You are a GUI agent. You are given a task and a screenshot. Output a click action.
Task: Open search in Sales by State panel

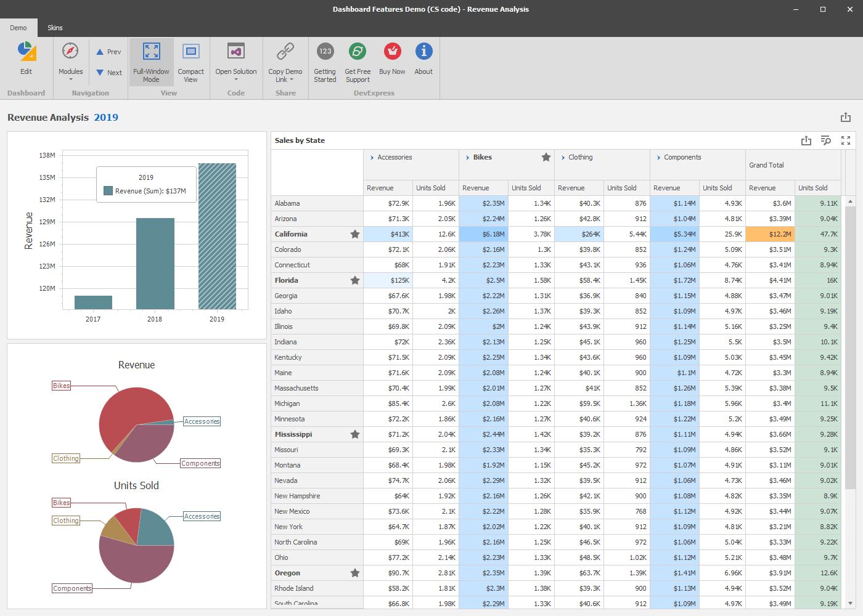826,140
